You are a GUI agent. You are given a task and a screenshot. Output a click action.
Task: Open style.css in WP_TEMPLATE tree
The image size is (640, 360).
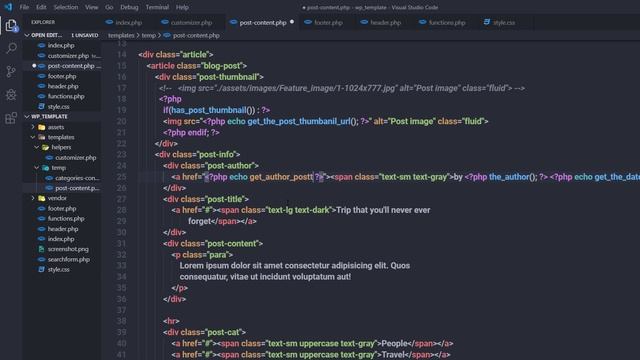(x=58, y=269)
